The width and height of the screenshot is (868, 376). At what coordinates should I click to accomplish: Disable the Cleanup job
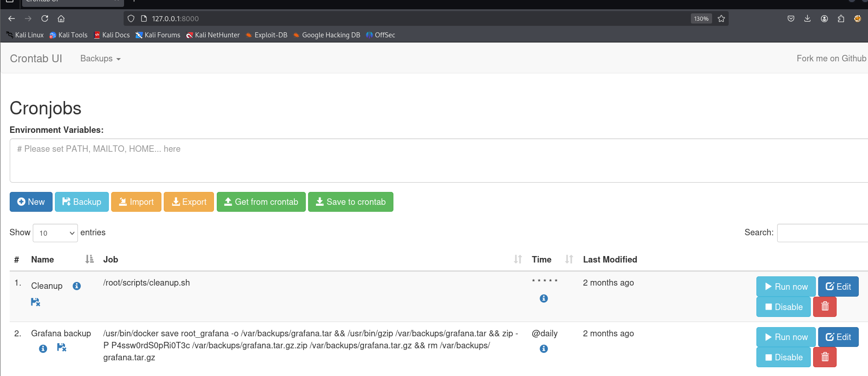point(783,307)
